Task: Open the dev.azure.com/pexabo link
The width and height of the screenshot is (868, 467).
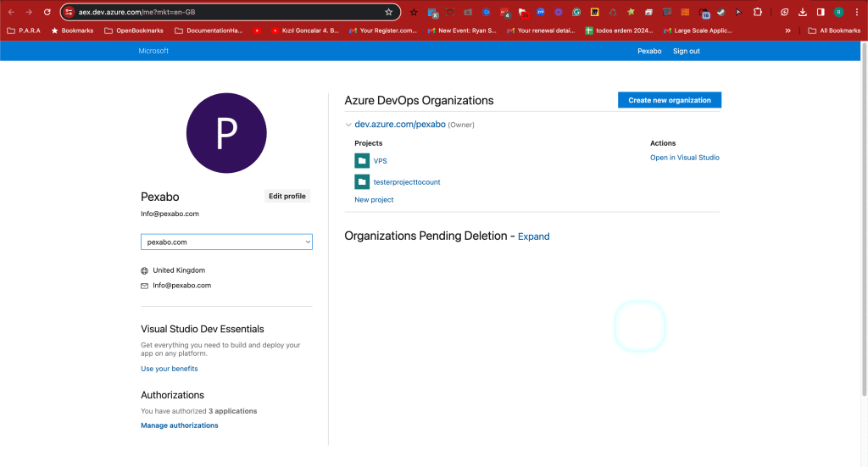Action: click(400, 124)
